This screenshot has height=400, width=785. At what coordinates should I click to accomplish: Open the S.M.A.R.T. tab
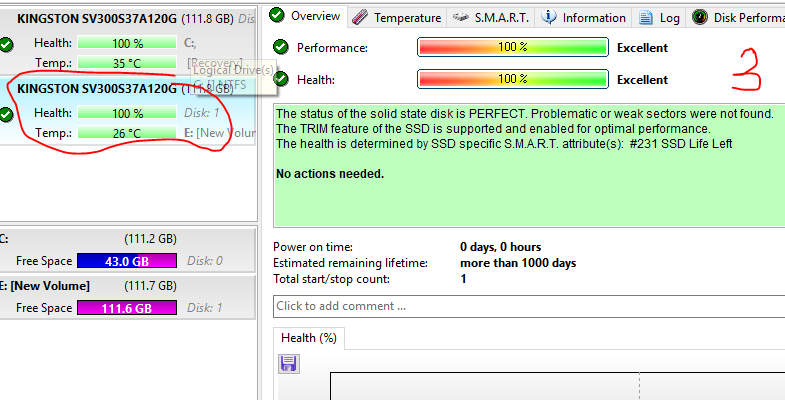click(490, 18)
